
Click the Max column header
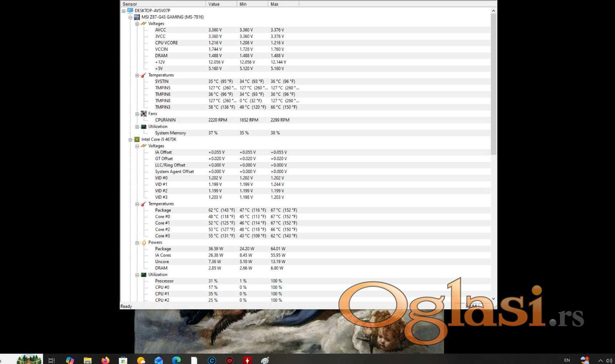(283, 4)
